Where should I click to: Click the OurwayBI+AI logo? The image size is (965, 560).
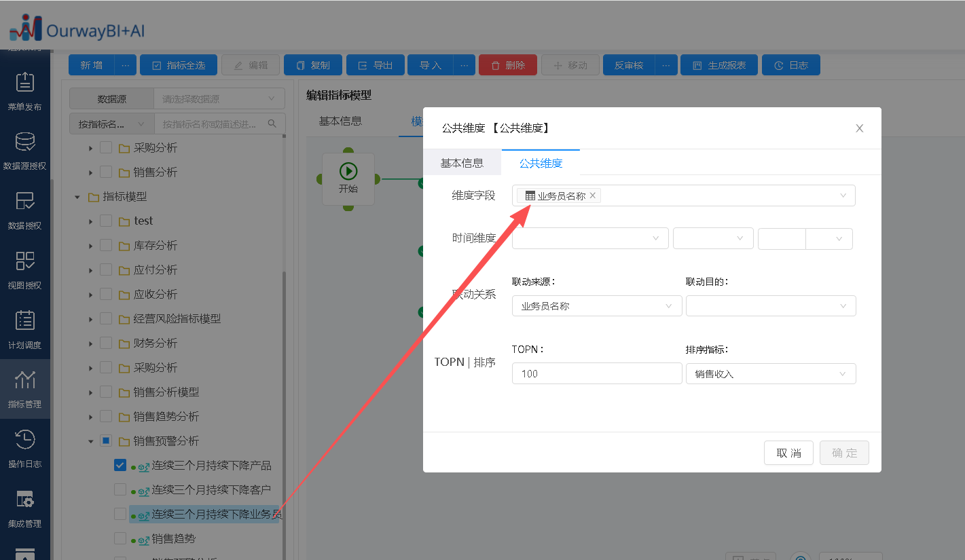pos(77,29)
